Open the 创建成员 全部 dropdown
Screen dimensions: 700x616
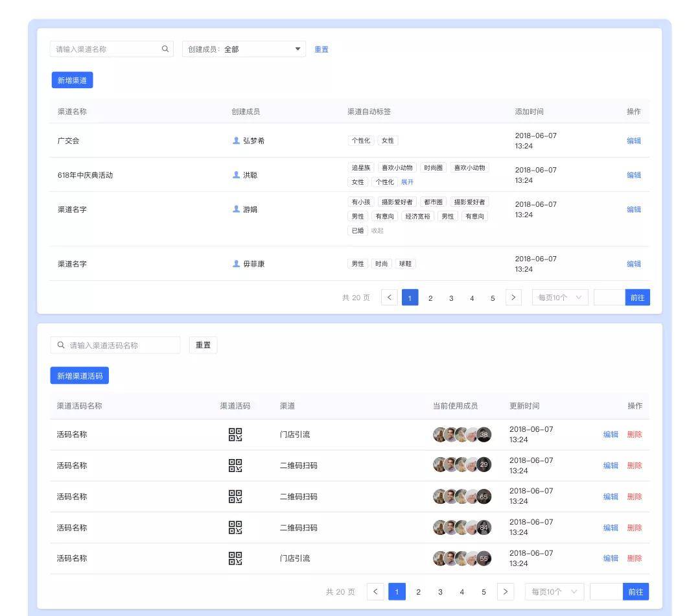click(x=244, y=49)
